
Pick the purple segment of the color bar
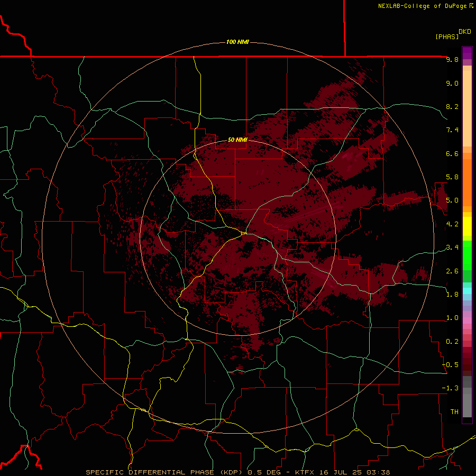point(467,53)
